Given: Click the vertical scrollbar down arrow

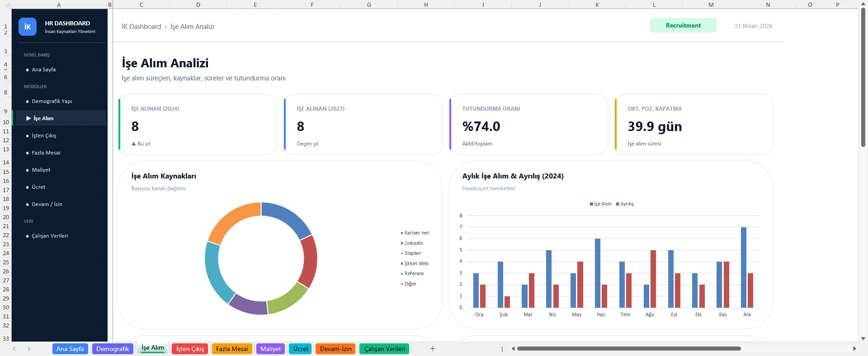Looking at the screenshot, I should click(863, 338).
